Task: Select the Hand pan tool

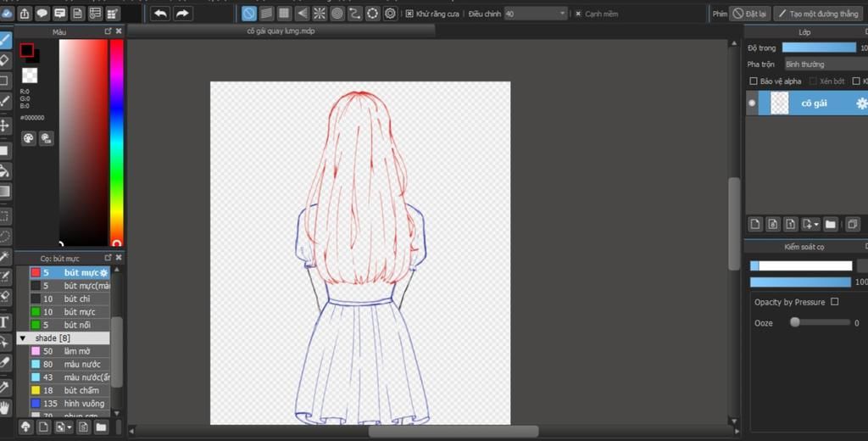Action: [5, 408]
